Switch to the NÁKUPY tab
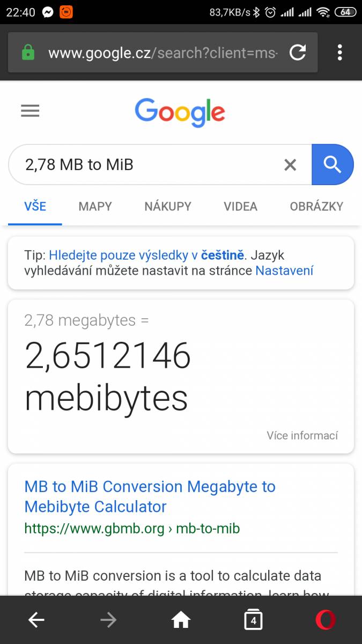 [x=168, y=206]
